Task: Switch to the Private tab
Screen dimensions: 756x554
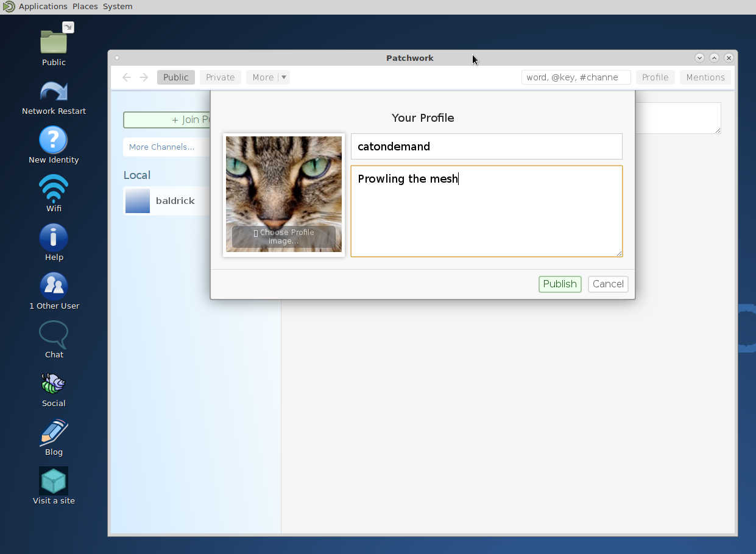Action: pos(221,77)
